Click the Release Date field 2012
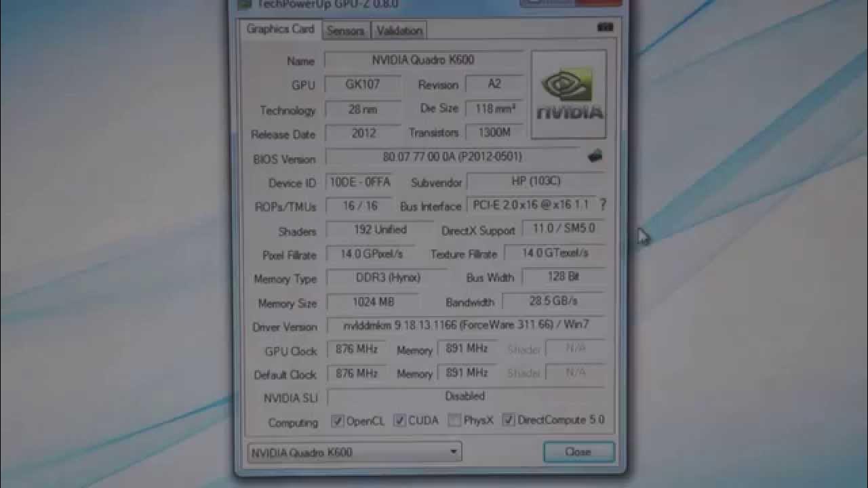This screenshot has height=488, width=868. coord(363,133)
